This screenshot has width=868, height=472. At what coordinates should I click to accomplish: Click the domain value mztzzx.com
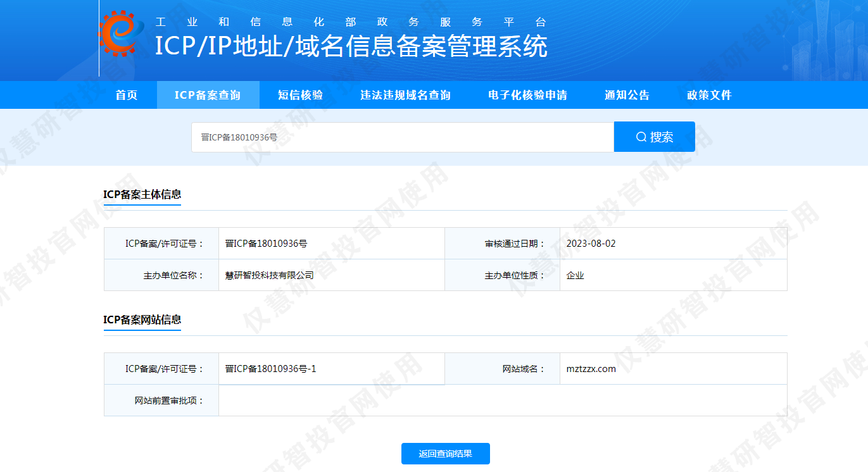point(591,369)
